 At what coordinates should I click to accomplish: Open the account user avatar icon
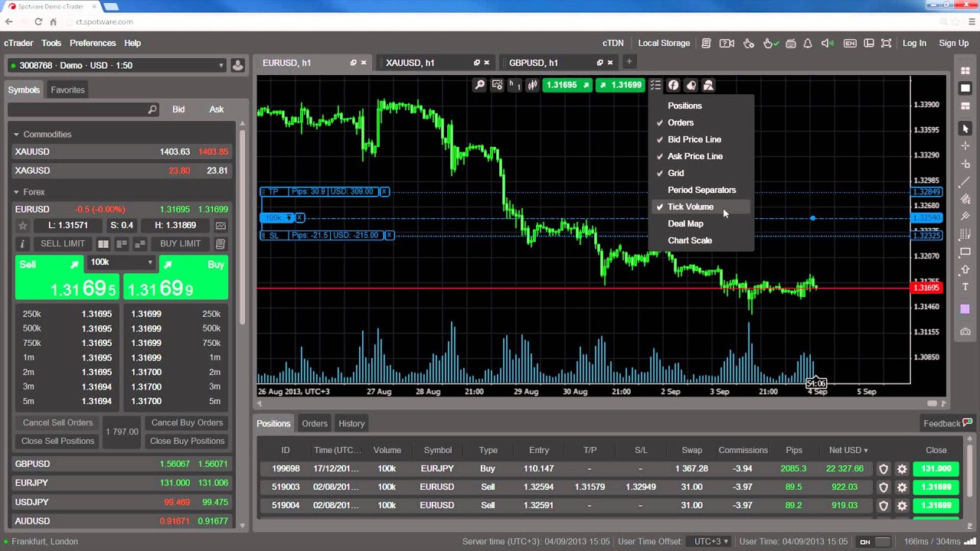pyautogui.click(x=238, y=65)
